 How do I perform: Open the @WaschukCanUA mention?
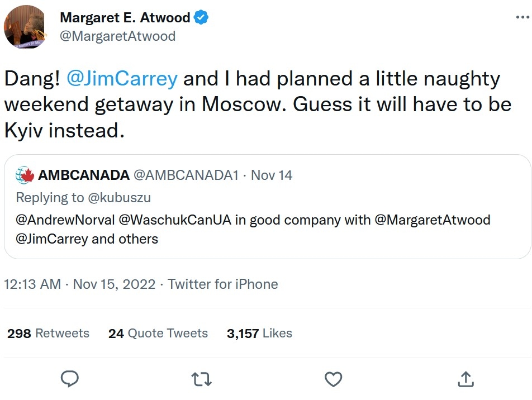174,220
